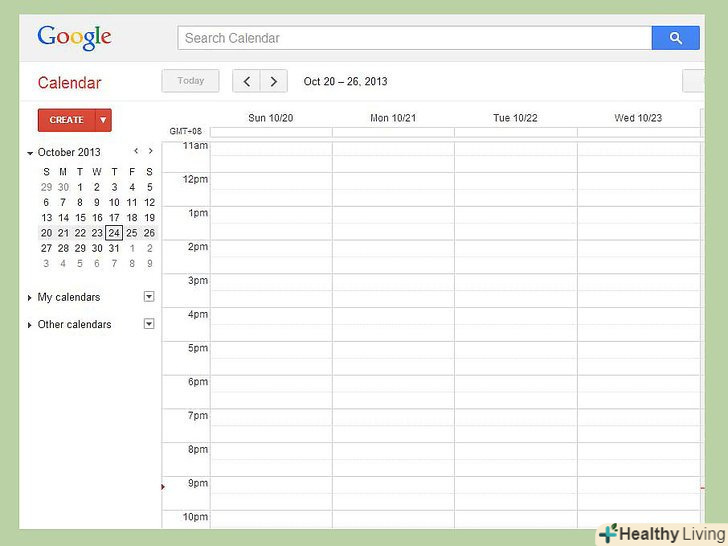Select October 19 in mini calendar
Screen dimensions: 728x546
(x=149, y=218)
